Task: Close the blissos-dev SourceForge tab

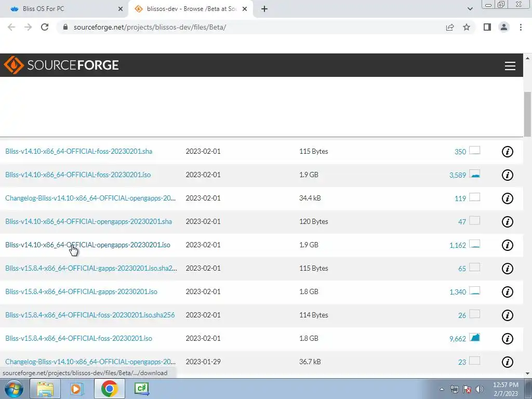Action: point(245,9)
